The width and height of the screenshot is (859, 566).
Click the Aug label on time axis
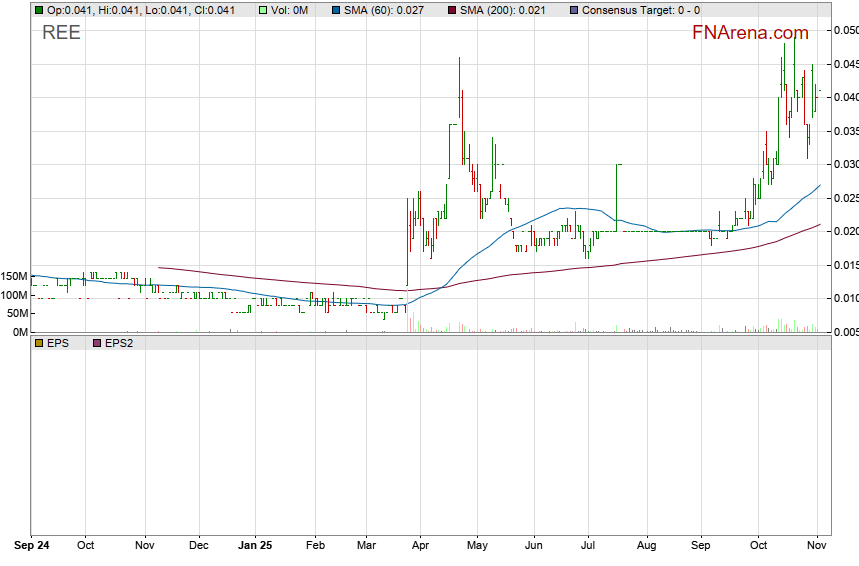[x=645, y=546]
